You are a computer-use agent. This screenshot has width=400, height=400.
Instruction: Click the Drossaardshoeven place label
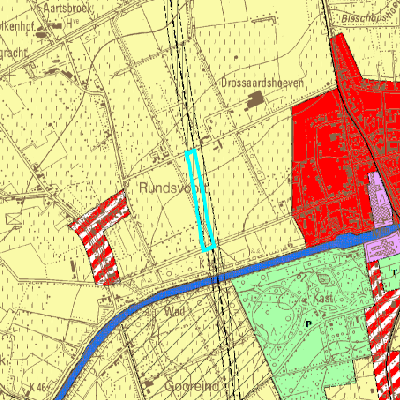tap(263, 83)
